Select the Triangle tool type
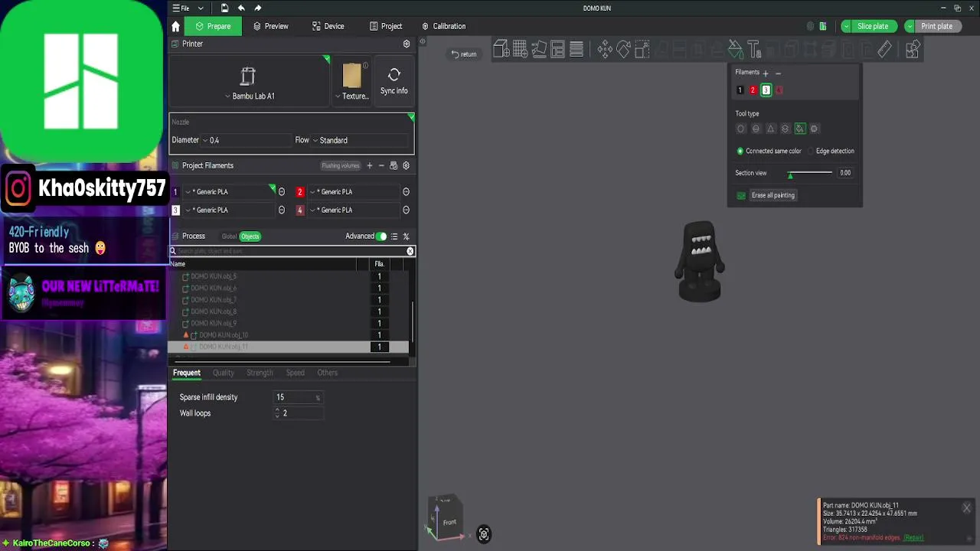This screenshot has width=980, height=551. coord(770,129)
